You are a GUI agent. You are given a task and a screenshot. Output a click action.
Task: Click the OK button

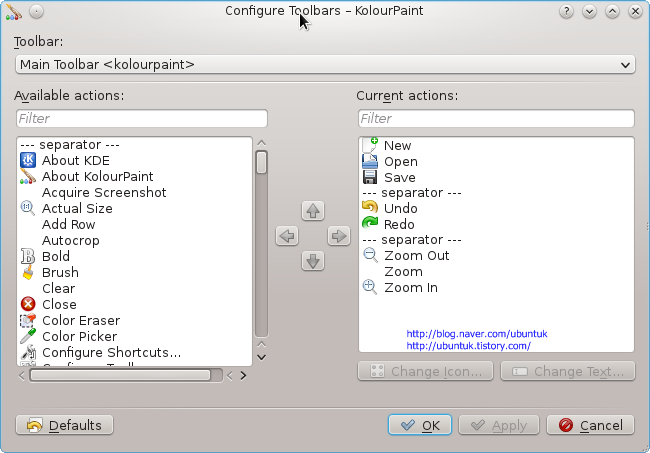pyautogui.click(x=420, y=425)
